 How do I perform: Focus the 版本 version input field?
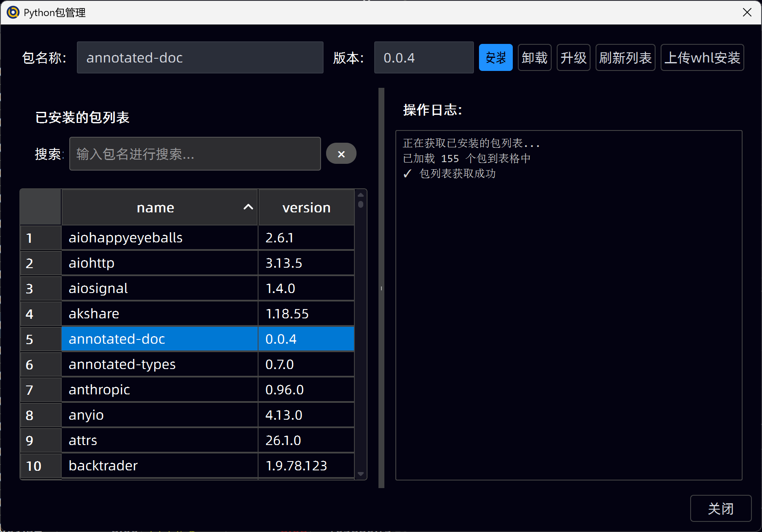click(423, 57)
